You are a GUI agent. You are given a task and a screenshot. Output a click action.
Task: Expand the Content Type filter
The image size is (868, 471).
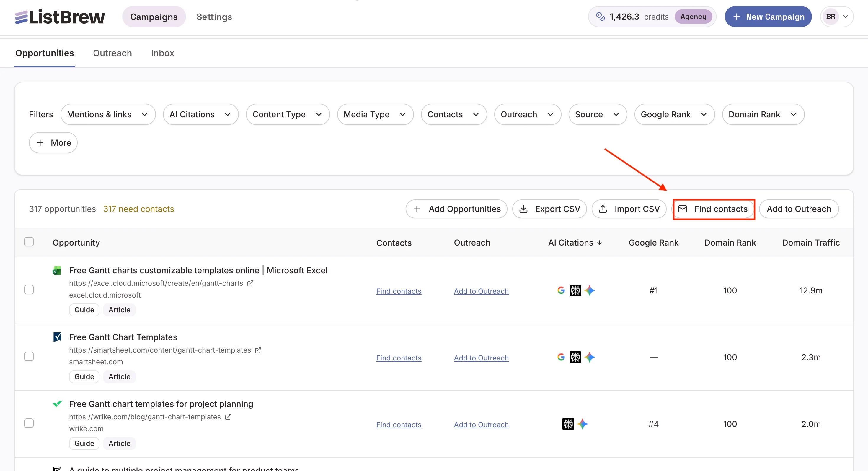tap(288, 114)
